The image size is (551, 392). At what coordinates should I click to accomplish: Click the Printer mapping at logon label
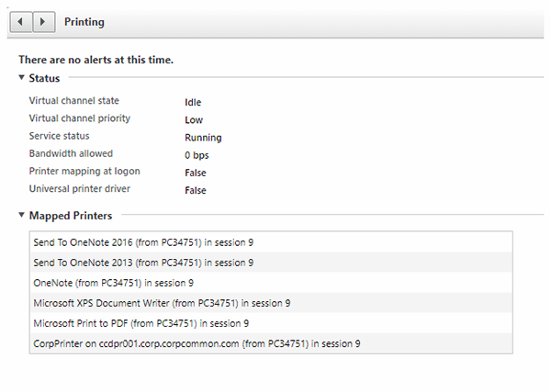[x=84, y=172]
